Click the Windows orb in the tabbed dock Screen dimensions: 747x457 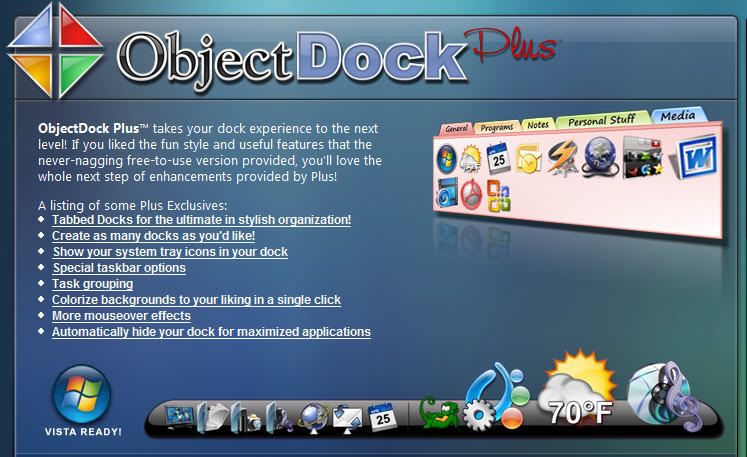coord(446,159)
